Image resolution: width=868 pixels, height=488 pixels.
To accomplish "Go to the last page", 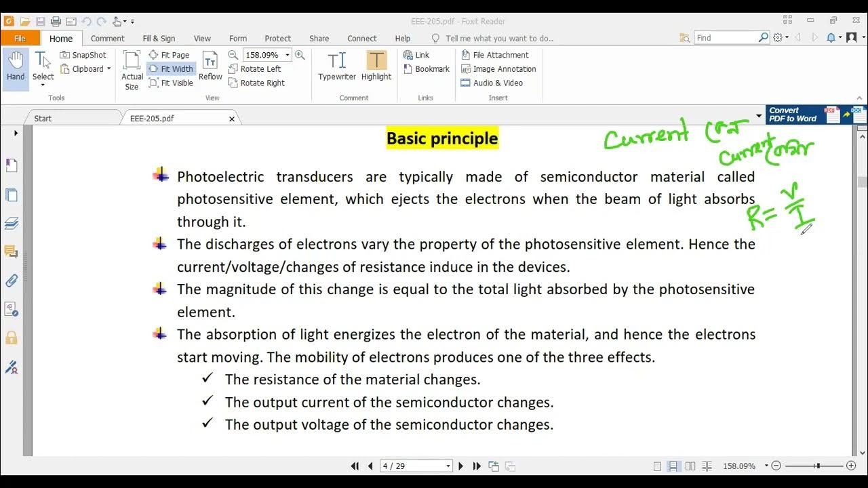I will [x=477, y=466].
